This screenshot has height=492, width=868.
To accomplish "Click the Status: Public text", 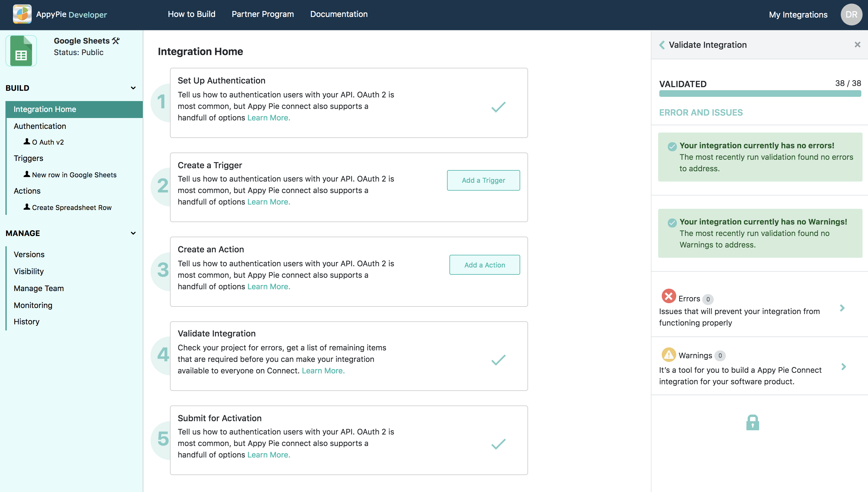I will (x=78, y=52).
